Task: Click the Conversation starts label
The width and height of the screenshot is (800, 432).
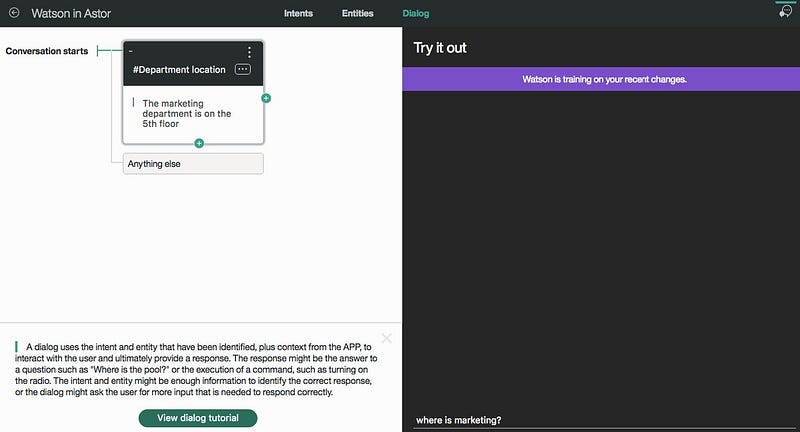Action: (x=47, y=51)
